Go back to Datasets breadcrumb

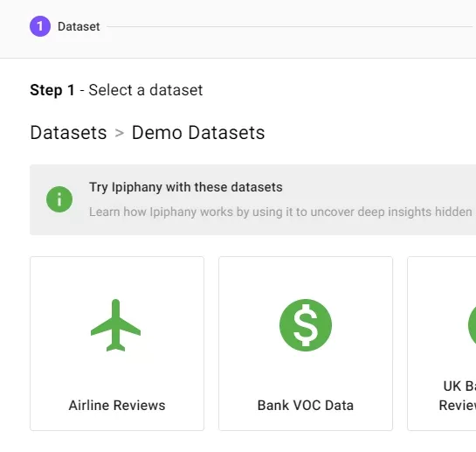[68, 133]
